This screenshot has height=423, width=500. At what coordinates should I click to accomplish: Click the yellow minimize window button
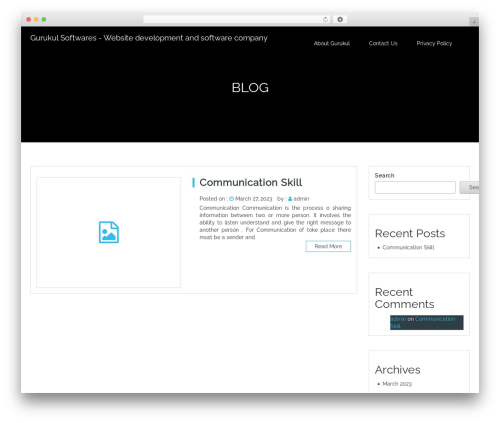36,19
